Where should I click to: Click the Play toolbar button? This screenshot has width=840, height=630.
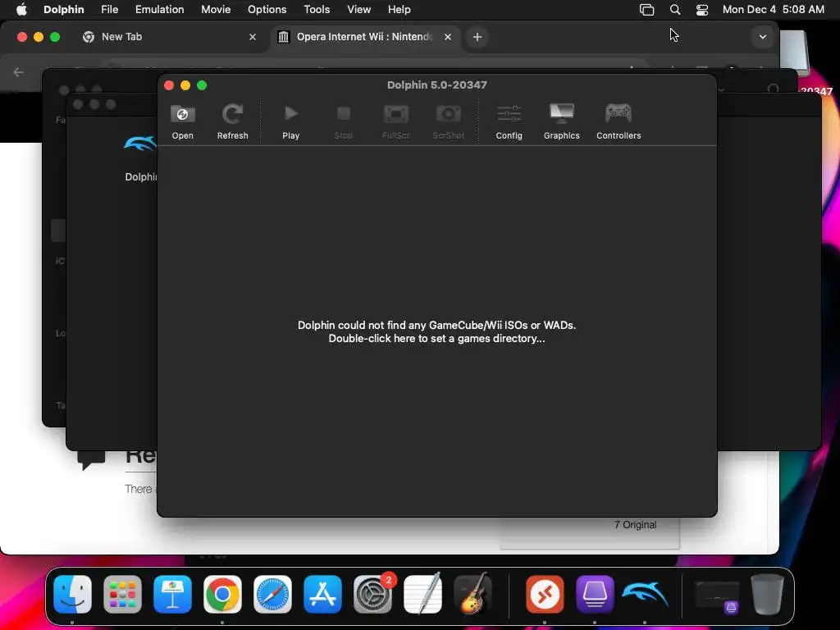click(291, 121)
